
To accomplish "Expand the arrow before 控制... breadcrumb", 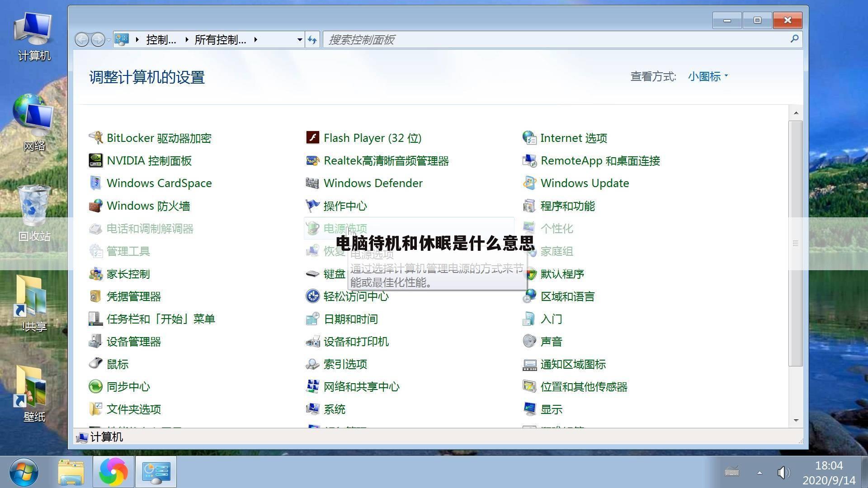I will click(137, 40).
